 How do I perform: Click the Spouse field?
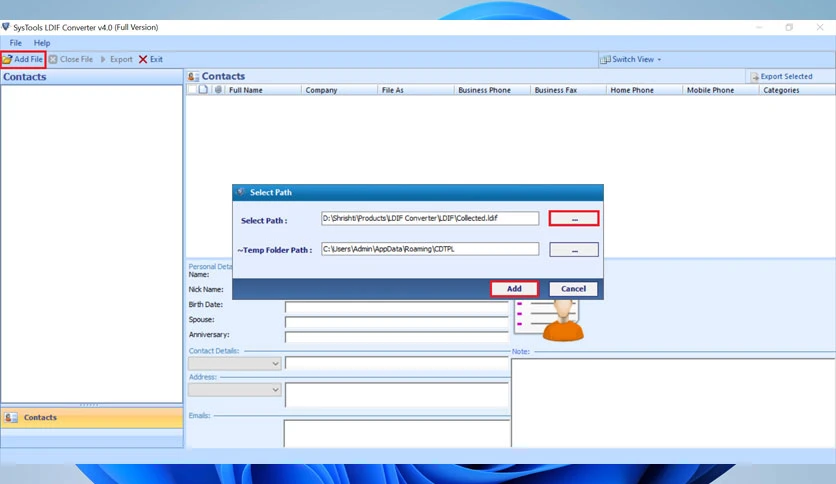397,322
